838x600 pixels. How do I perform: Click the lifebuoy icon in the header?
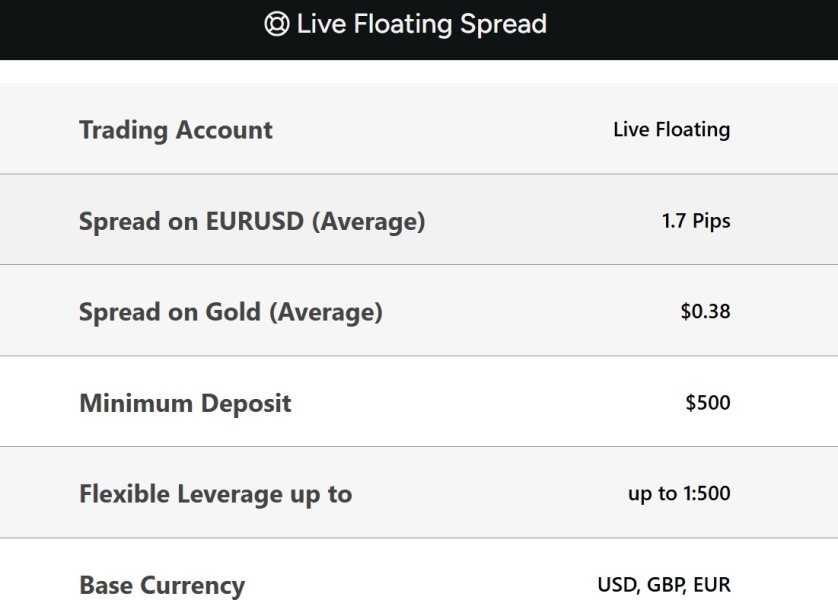(x=276, y=24)
